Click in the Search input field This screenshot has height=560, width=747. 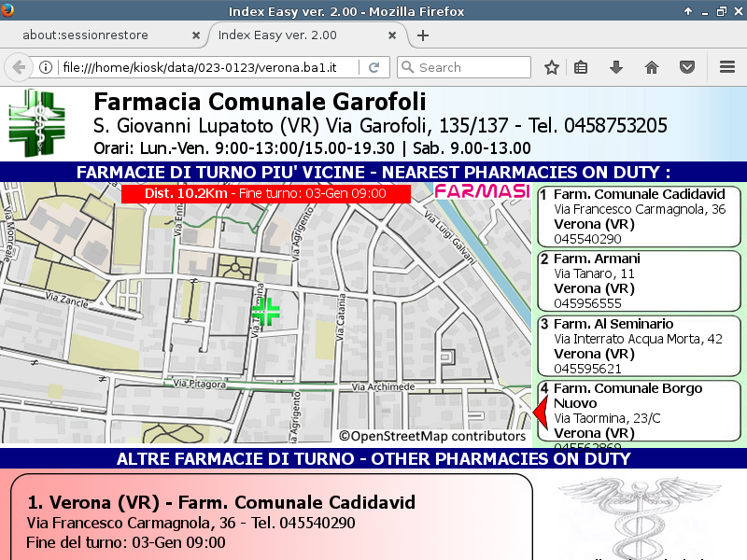(472, 67)
